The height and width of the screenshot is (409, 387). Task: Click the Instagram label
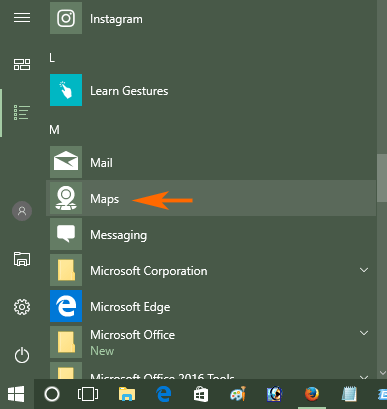116,19
